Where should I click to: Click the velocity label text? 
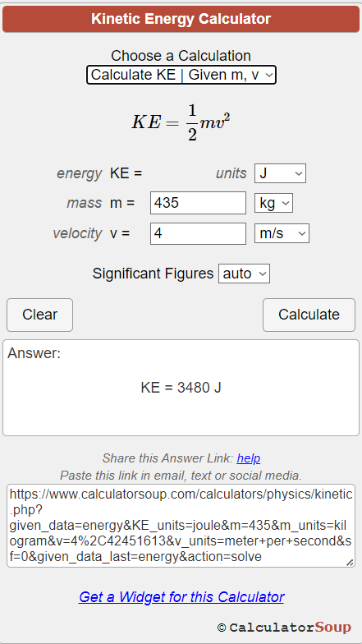(x=77, y=233)
